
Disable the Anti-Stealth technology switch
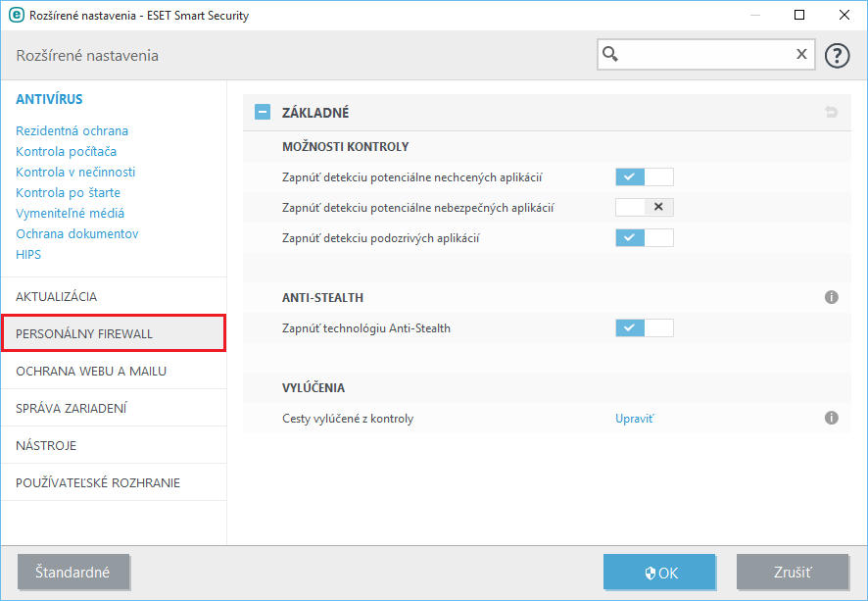point(644,328)
